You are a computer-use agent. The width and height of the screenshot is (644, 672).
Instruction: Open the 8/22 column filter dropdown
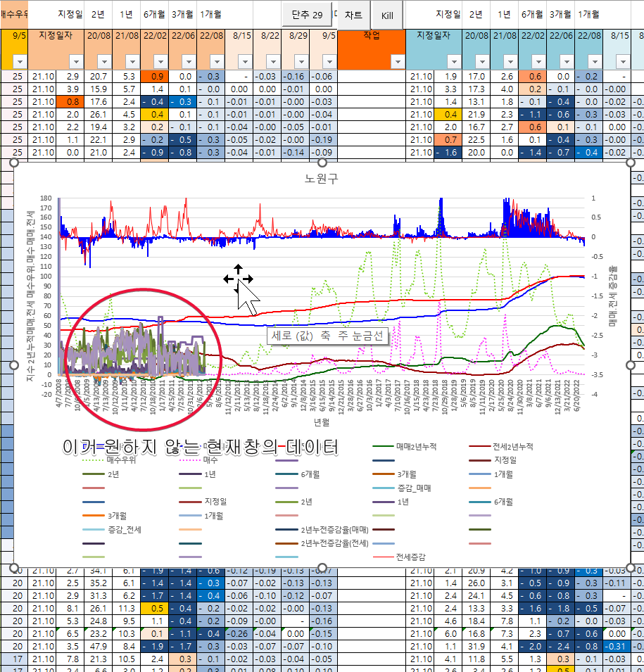[x=273, y=62]
